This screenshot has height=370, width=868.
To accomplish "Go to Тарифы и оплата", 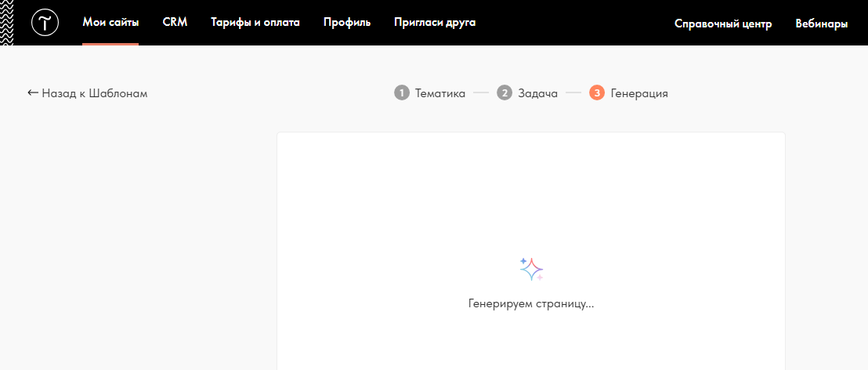I will 255,23.
